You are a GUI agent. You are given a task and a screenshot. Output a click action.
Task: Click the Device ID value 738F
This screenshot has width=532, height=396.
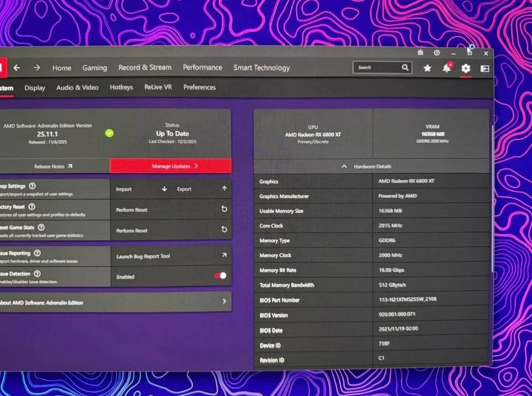point(384,343)
